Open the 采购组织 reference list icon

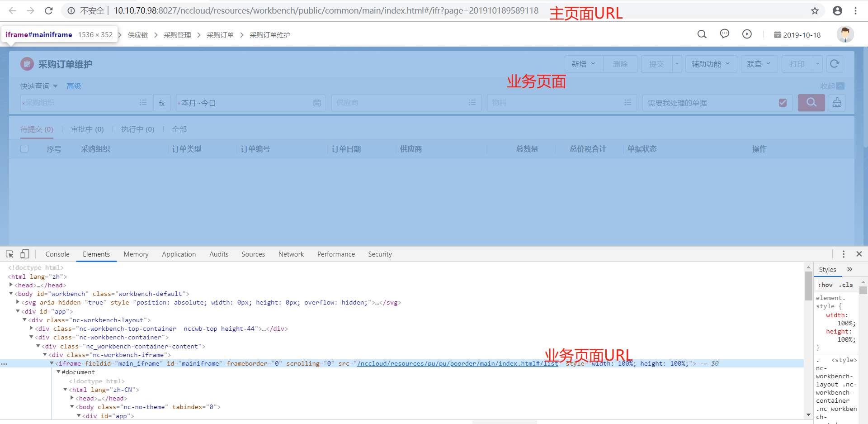[143, 103]
